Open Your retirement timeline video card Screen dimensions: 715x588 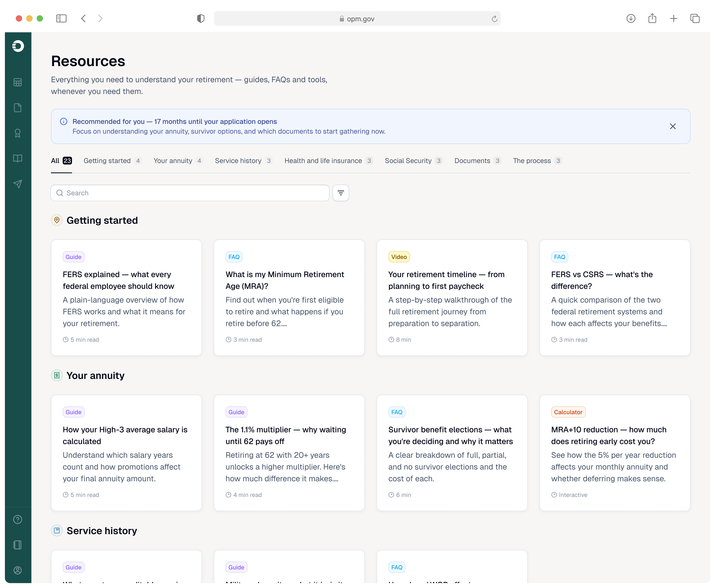pos(452,298)
